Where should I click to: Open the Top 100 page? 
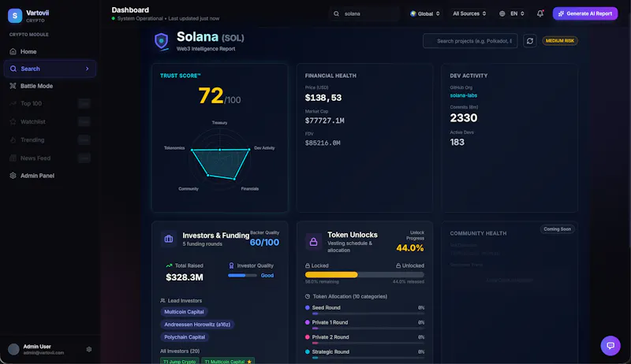pyautogui.click(x=50, y=104)
